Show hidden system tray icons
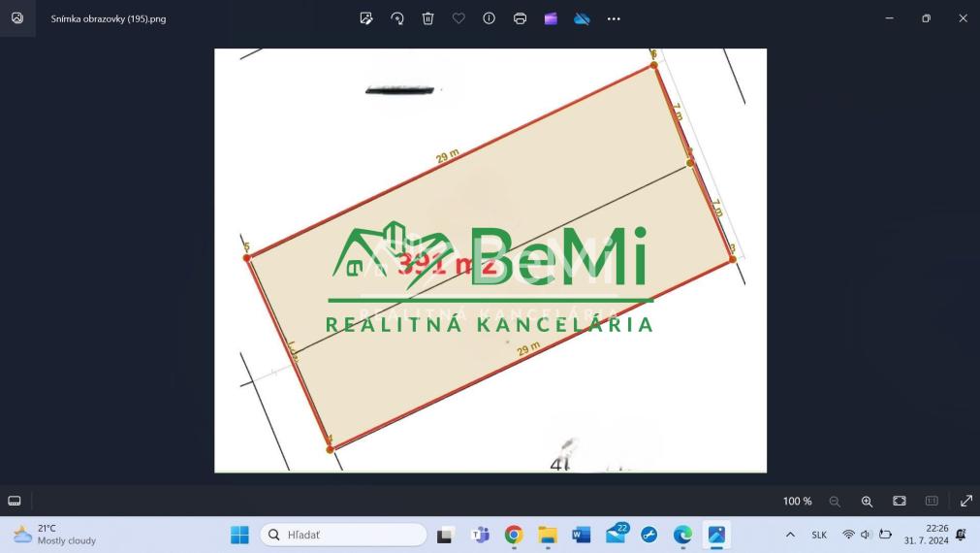 [x=790, y=535]
